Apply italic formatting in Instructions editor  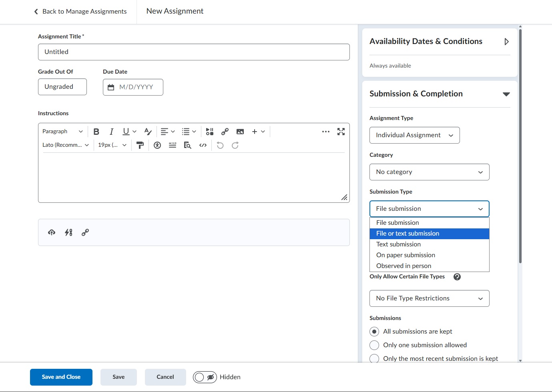tap(111, 132)
